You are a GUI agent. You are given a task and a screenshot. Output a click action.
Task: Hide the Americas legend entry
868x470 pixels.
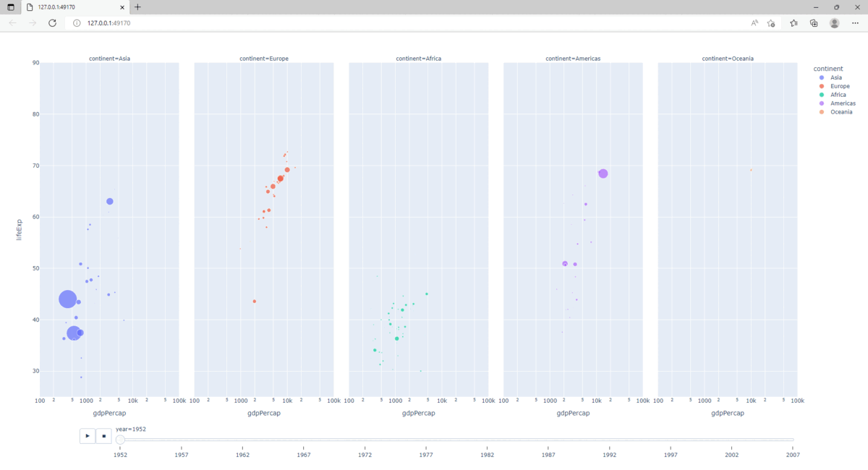coord(842,103)
